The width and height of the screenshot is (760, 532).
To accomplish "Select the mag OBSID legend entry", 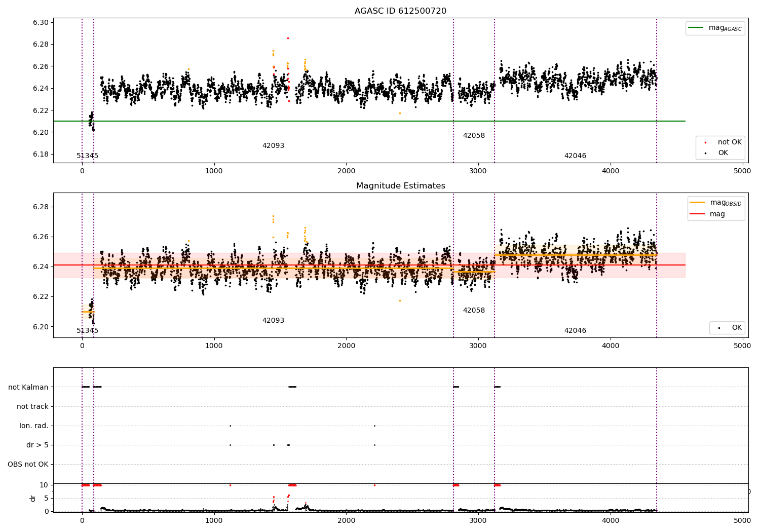I will click(x=715, y=203).
